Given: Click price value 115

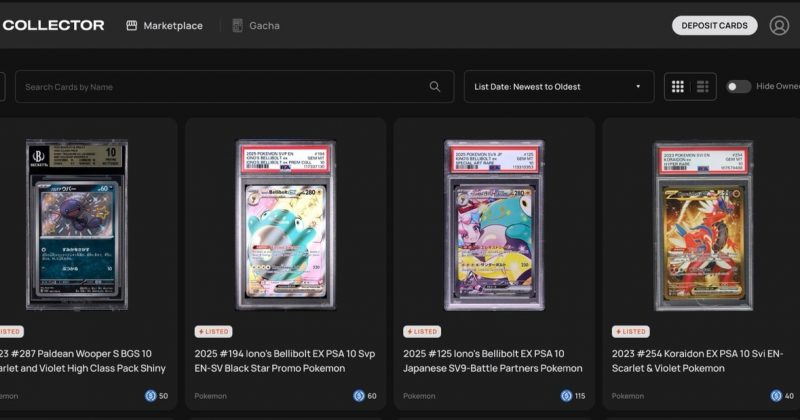Looking at the screenshot, I should click(581, 396).
